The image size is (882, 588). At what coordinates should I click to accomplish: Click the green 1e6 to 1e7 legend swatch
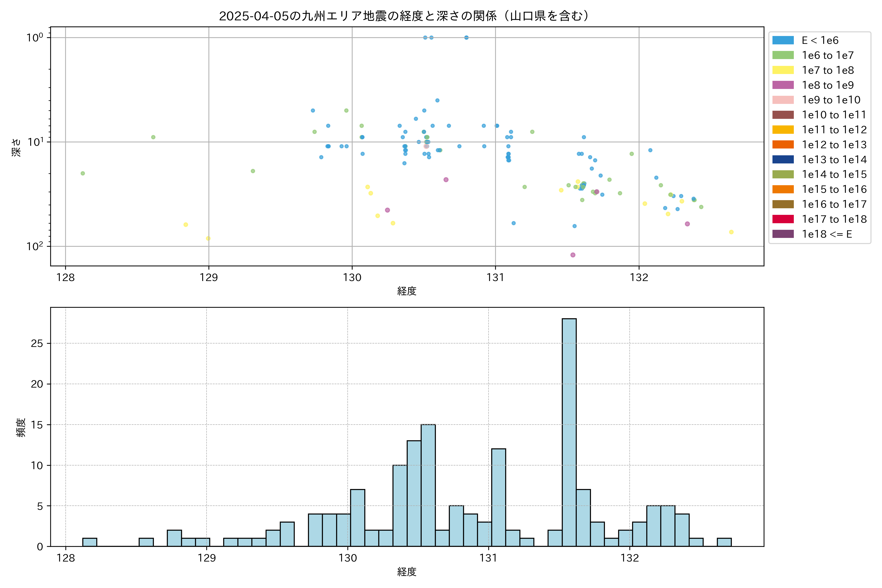click(783, 55)
